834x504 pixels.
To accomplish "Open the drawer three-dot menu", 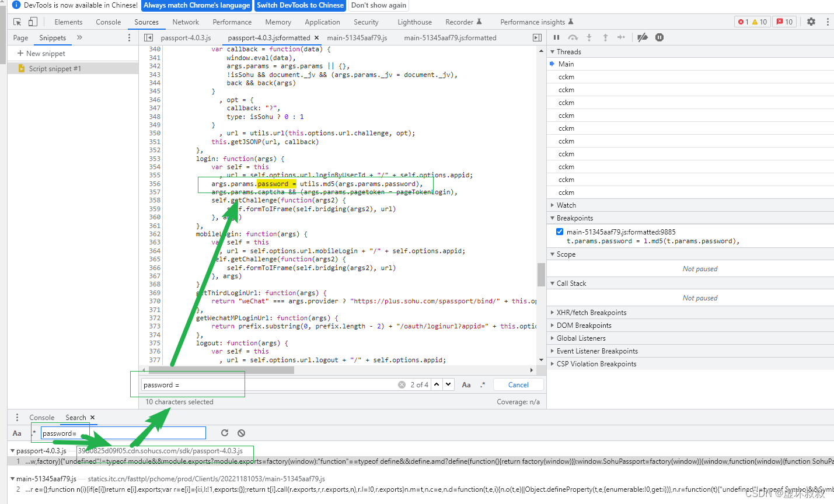I will 17,417.
